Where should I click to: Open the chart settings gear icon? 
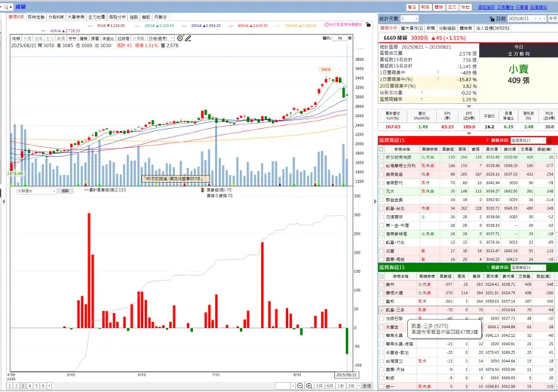(180, 38)
